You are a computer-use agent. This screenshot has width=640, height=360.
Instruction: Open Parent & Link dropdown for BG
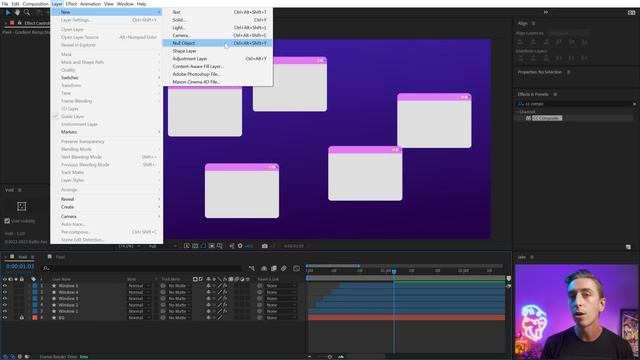tap(280, 318)
